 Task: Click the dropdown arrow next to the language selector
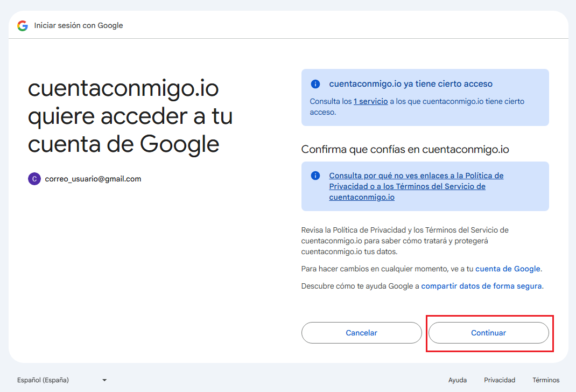(x=104, y=380)
